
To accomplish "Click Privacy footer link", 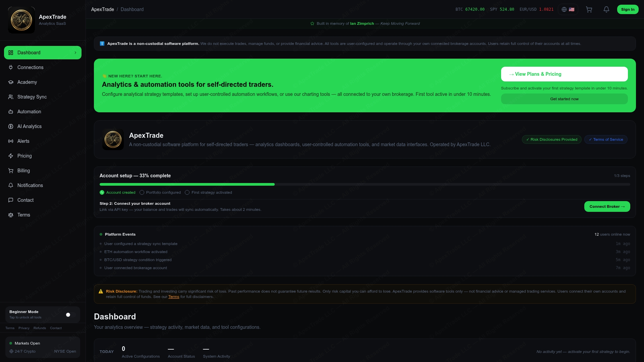I will (24, 328).
